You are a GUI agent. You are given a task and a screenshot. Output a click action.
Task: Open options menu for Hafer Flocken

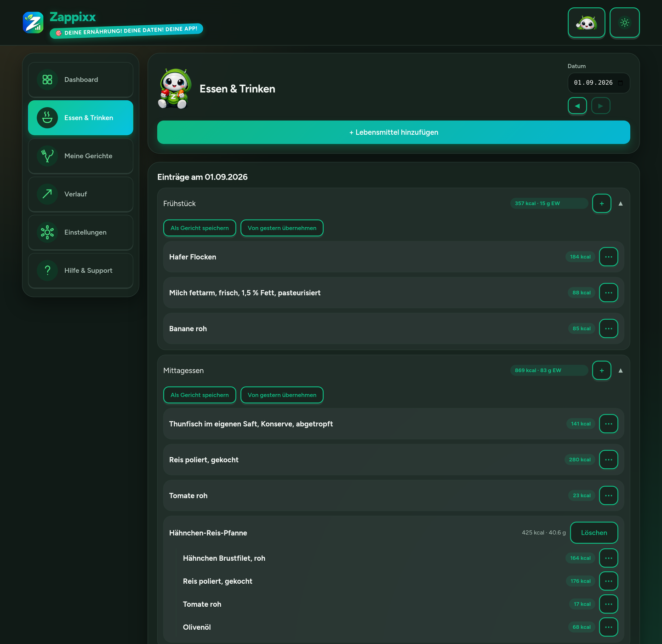pyautogui.click(x=609, y=257)
